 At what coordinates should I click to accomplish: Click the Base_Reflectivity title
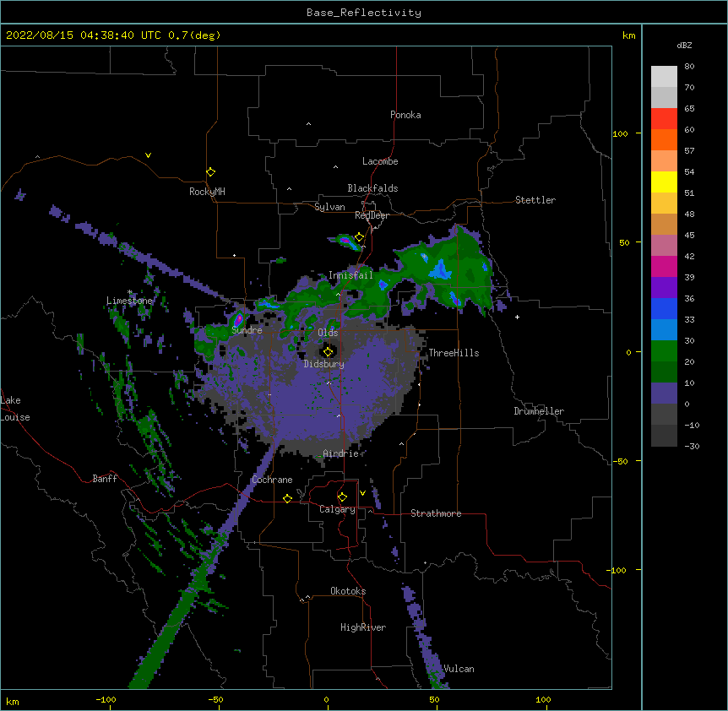pyautogui.click(x=364, y=13)
